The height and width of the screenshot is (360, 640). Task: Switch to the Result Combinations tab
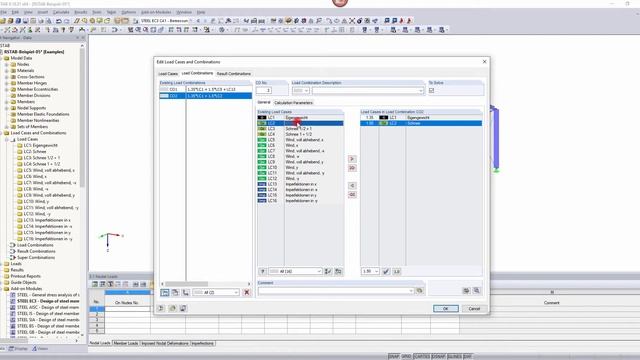click(234, 74)
